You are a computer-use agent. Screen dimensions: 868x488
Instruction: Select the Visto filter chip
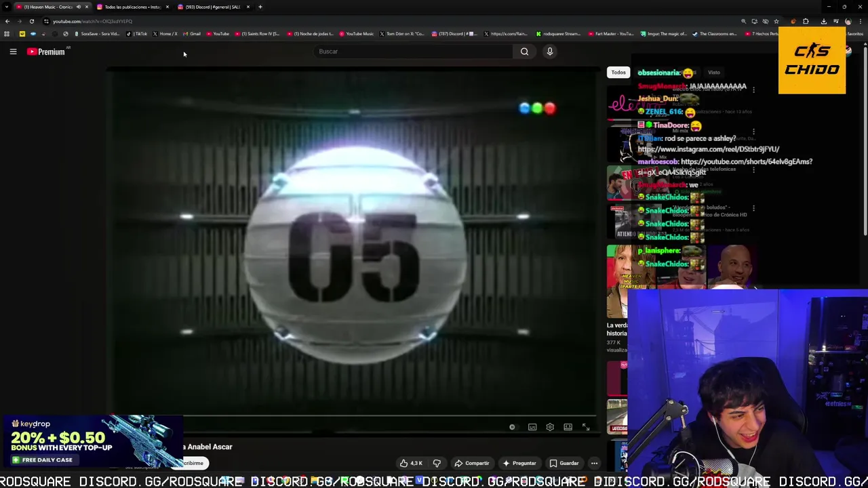tap(714, 73)
